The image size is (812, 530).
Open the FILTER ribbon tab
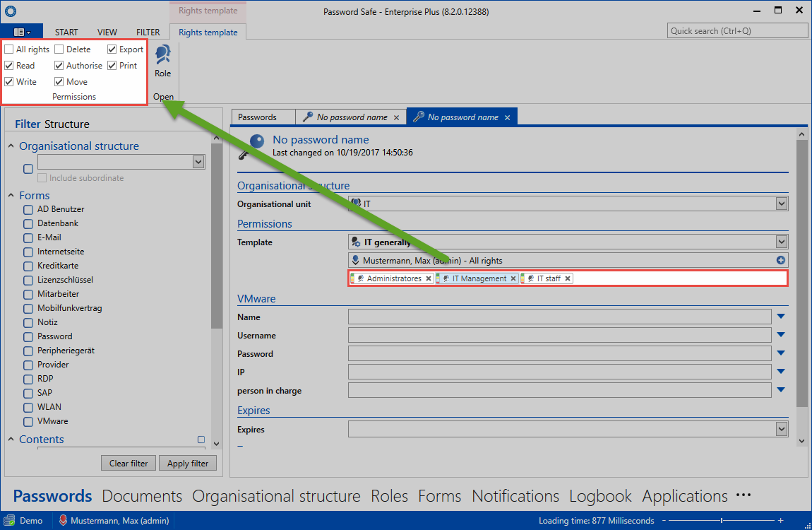click(x=148, y=32)
